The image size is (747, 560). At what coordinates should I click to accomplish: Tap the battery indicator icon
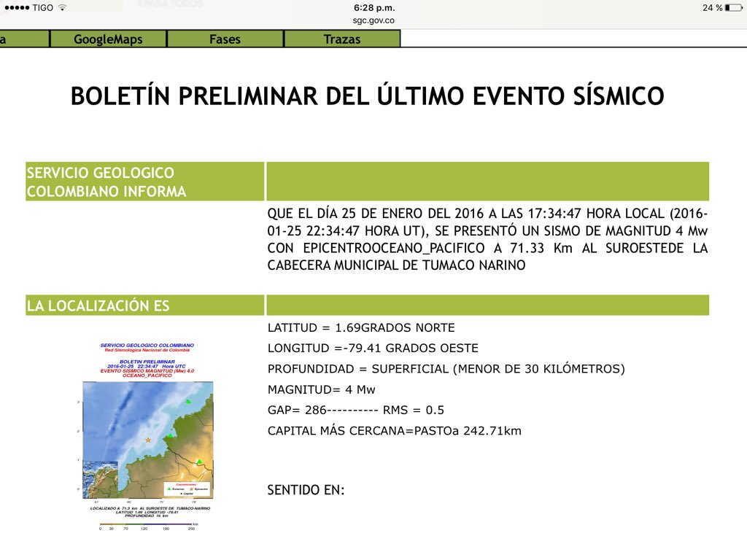(734, 7)
